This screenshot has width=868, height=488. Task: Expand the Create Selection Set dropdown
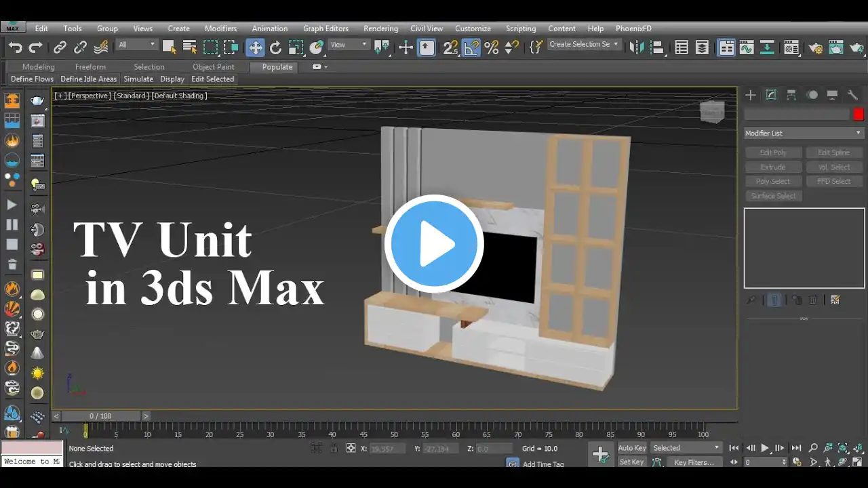(x=584, y=45)
